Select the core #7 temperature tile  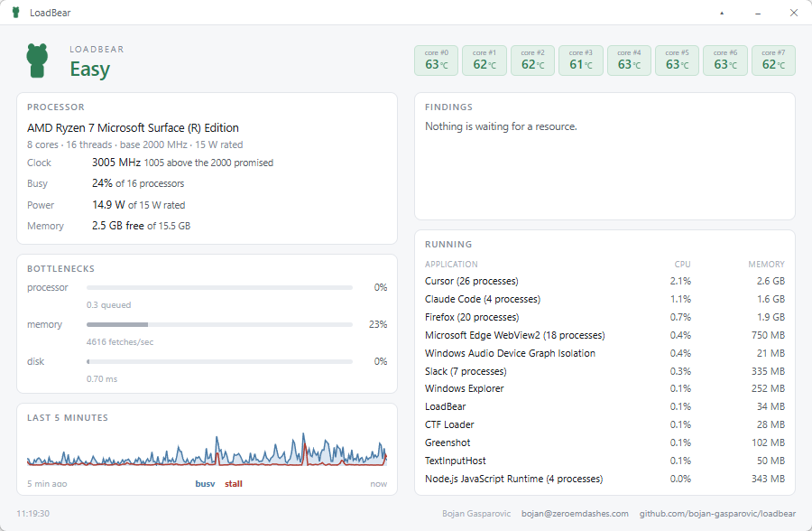(773, 61)
